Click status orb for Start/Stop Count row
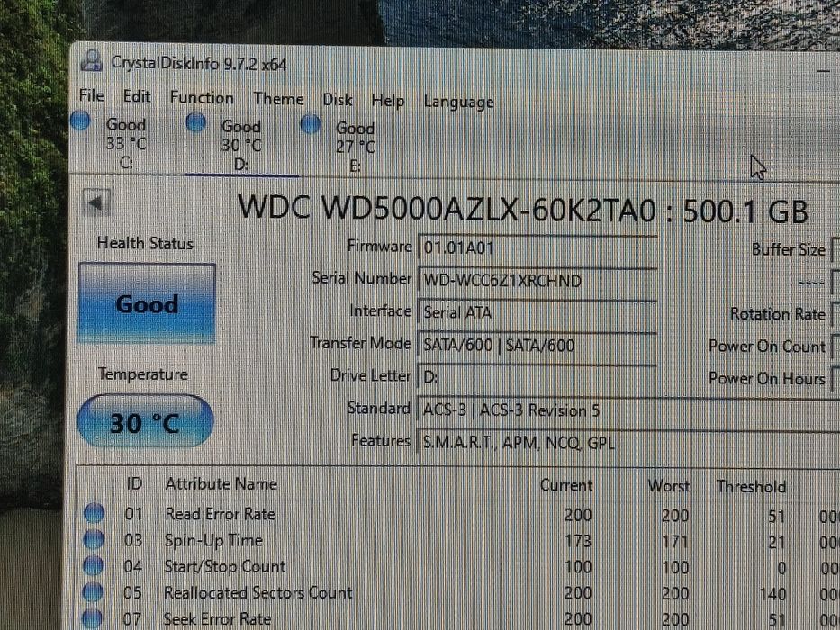The image size is (840, 630). tap(94, 566)
